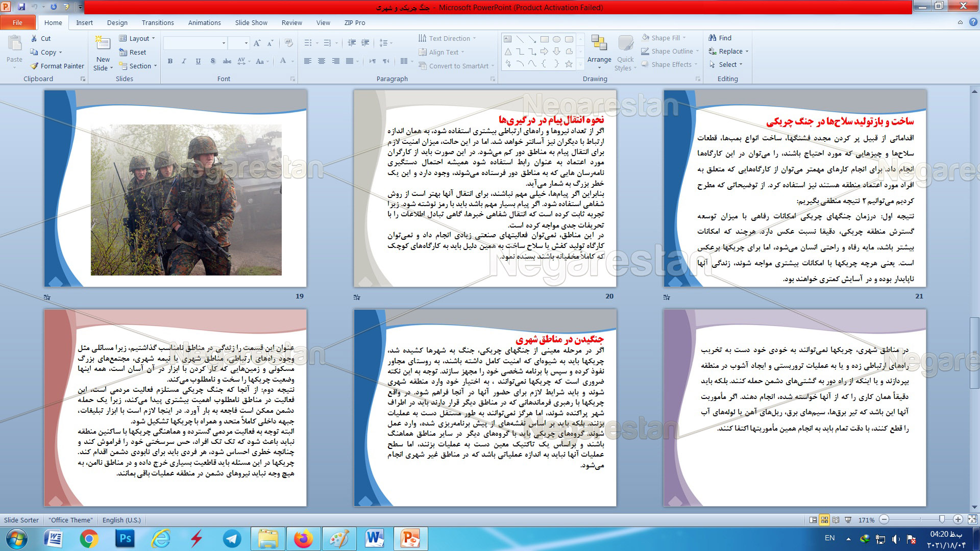Toggle Italic formatting
The height and width of the screenshot is (551, 980).
coord(184,61)
